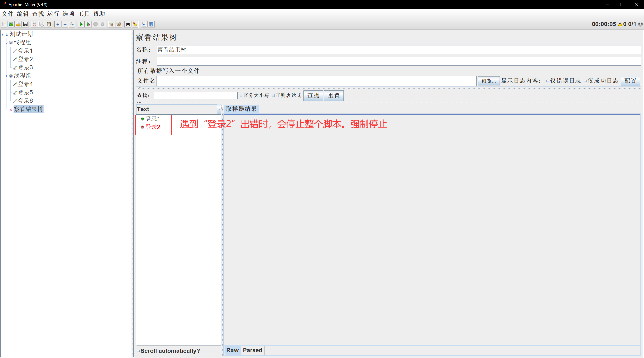The width and height of the screenshot is (644, 358).
Task: Enable the 仅错误日志 checkbox
Action: (x=548, y=81)
